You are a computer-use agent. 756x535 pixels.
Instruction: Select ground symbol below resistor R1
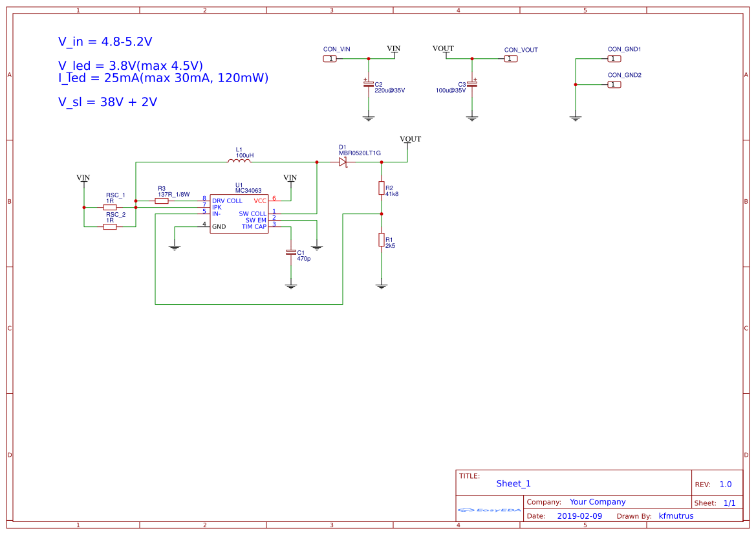pos(382,287)
